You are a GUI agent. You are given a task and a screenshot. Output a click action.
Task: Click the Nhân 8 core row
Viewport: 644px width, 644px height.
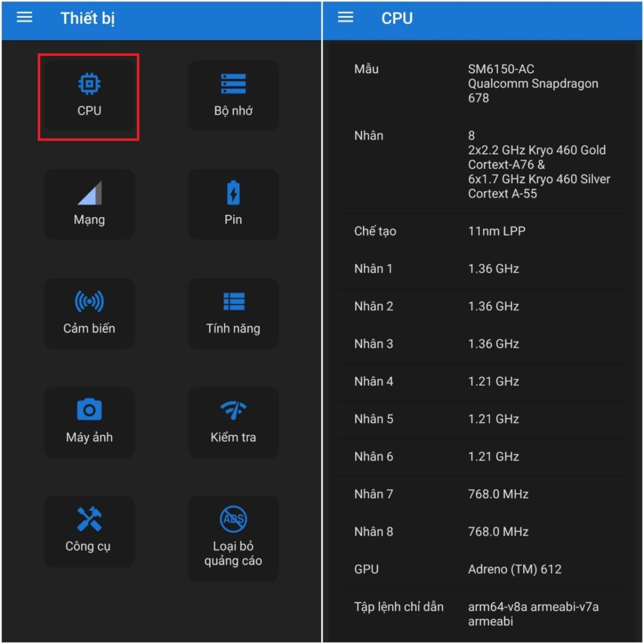483,531
